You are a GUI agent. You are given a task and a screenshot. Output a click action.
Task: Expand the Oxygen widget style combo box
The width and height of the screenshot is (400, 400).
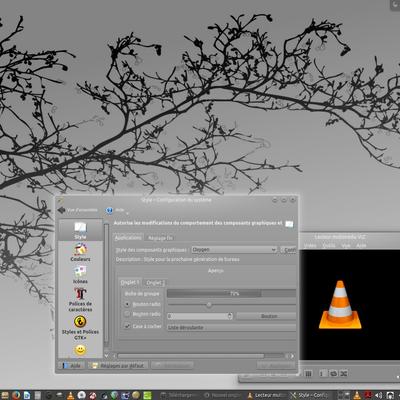click(x=234, y=249)
